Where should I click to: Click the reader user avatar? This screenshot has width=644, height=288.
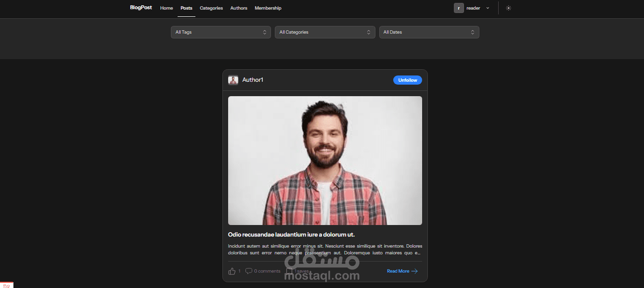pos(459,8)
